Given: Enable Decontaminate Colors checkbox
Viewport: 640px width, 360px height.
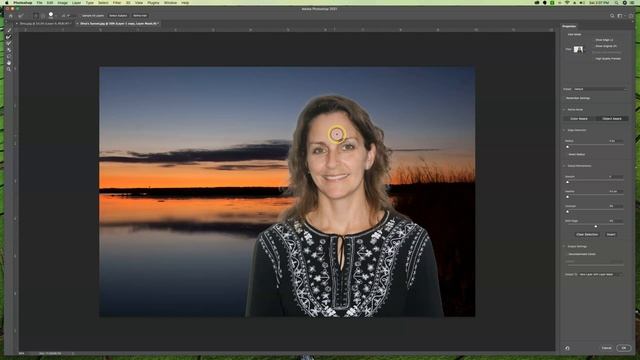Looking at the screenshot, I should click(581, 254).
